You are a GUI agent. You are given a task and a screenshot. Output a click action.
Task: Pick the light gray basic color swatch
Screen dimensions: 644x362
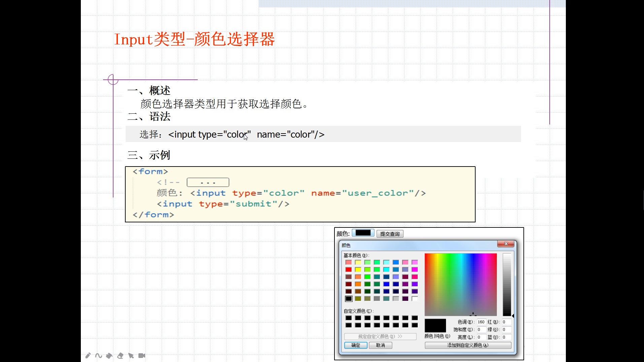(396, 299)
